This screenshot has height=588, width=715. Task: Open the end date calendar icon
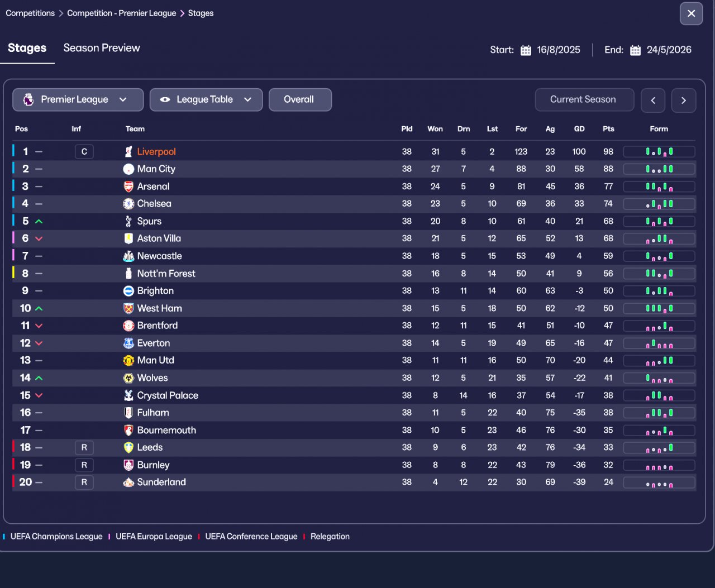click(x=635, y=50)
